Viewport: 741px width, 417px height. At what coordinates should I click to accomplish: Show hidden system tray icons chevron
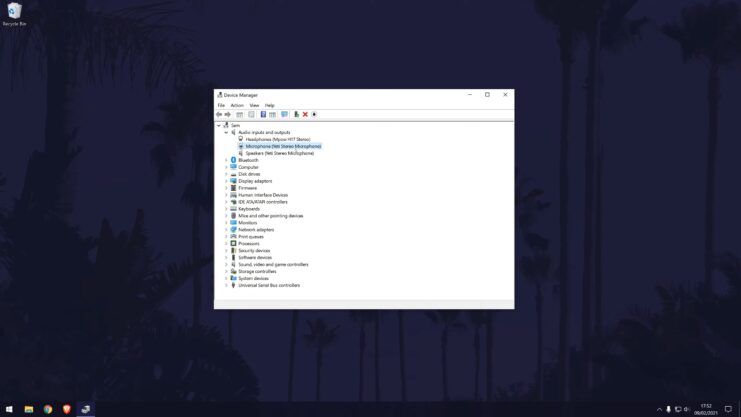coord(659,409)
